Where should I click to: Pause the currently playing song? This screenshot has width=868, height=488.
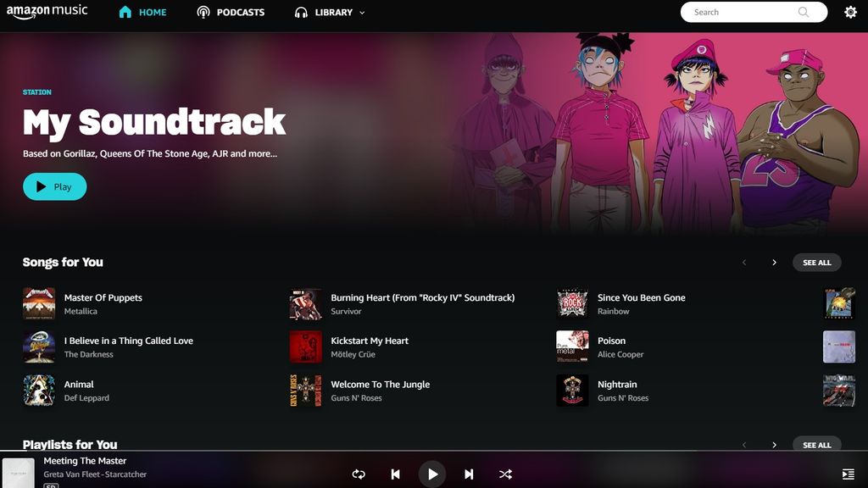tap(432, 474)
